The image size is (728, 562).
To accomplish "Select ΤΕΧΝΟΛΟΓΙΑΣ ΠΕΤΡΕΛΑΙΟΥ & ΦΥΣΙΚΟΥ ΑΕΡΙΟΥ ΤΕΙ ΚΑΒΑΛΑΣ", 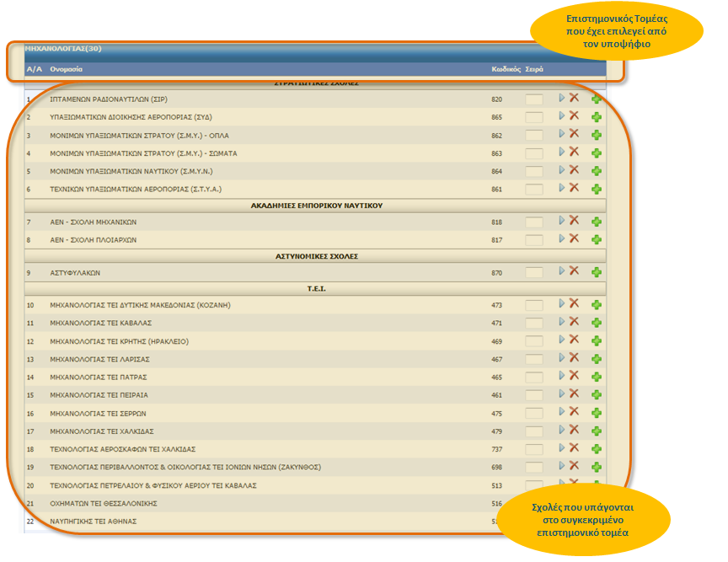I will click(x=153, y=486).
